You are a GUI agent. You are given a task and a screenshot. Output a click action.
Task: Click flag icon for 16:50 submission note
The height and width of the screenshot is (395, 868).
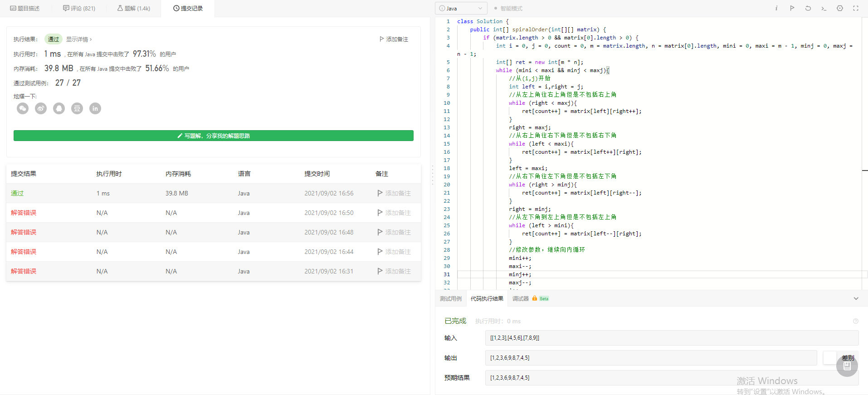pyautogui.click(x=380, y=213)
